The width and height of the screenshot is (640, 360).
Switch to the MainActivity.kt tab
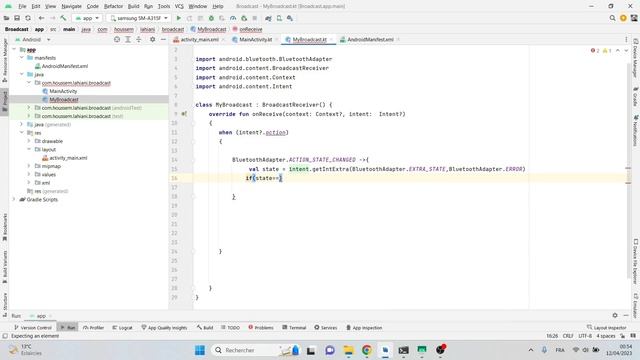point(254,40)
